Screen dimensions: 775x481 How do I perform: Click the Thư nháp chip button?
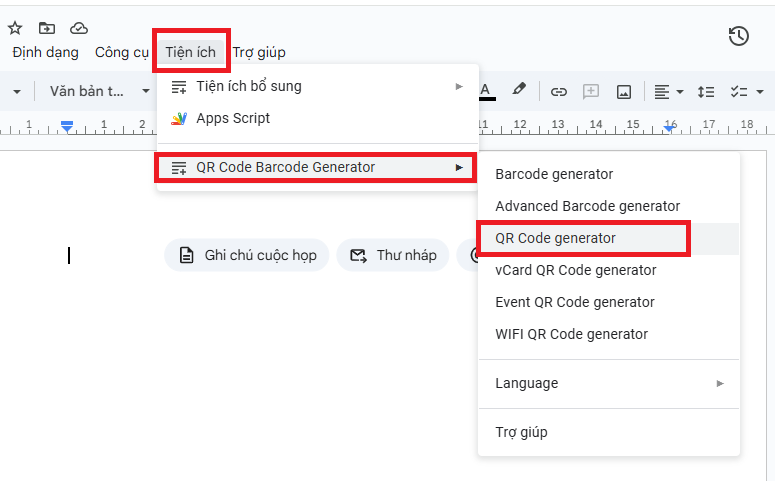coord(392,255)
